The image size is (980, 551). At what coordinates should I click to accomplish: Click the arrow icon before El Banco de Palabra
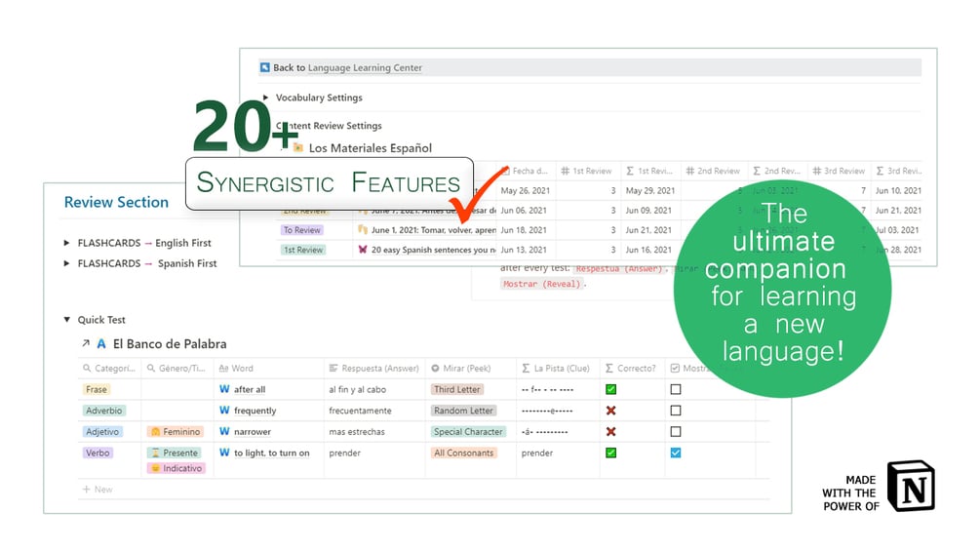coord(86,343)
